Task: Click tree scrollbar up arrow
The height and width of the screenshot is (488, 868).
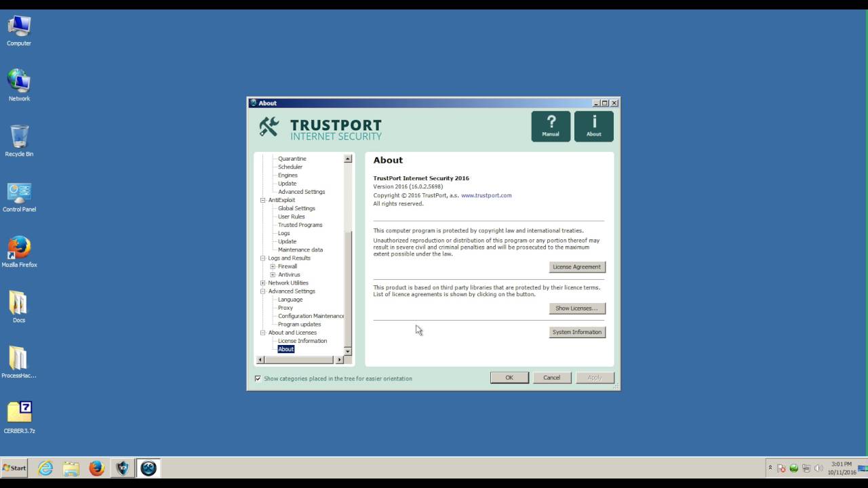Action: [348, 159]
